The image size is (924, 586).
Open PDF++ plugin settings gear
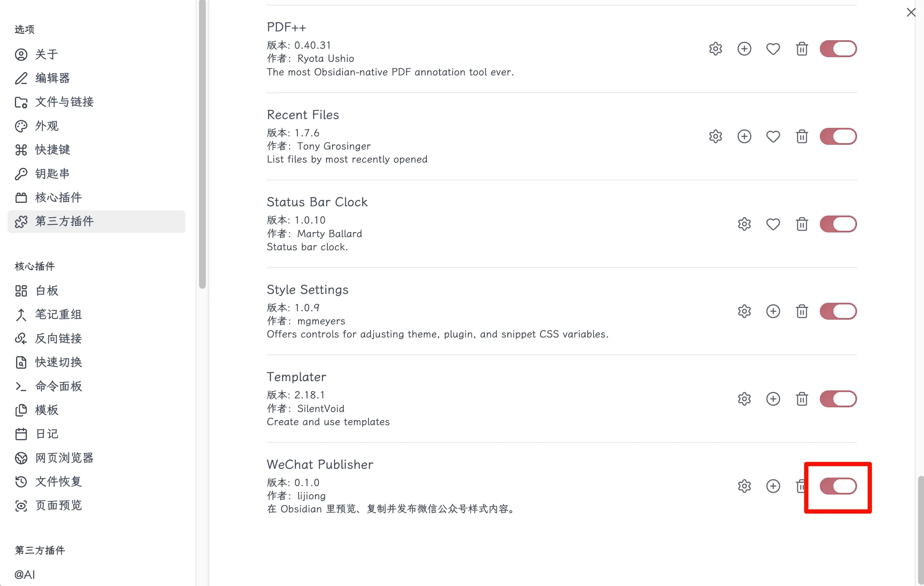[x=715, y=49]
